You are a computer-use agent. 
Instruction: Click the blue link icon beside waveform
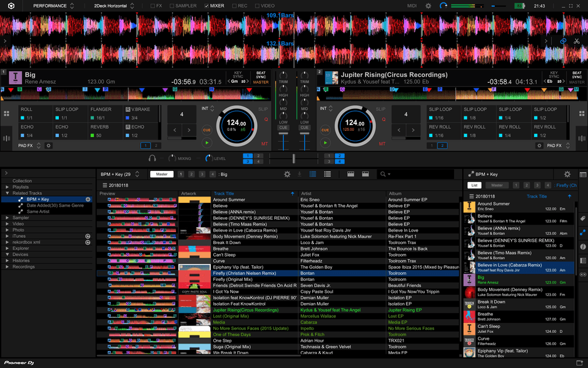point(563,41)
